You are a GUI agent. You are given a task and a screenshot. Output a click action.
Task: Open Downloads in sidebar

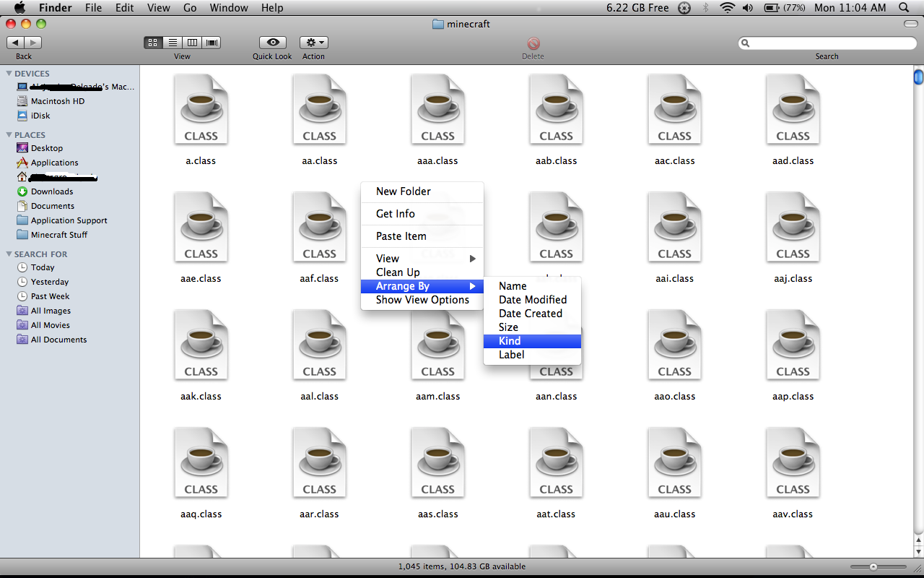pyautogui.click(x=51, y=191)
